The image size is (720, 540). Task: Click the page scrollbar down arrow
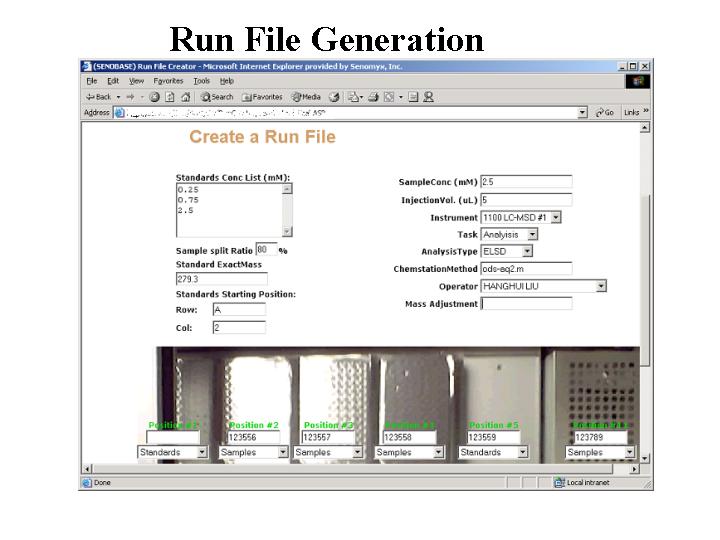pos(645,458)
